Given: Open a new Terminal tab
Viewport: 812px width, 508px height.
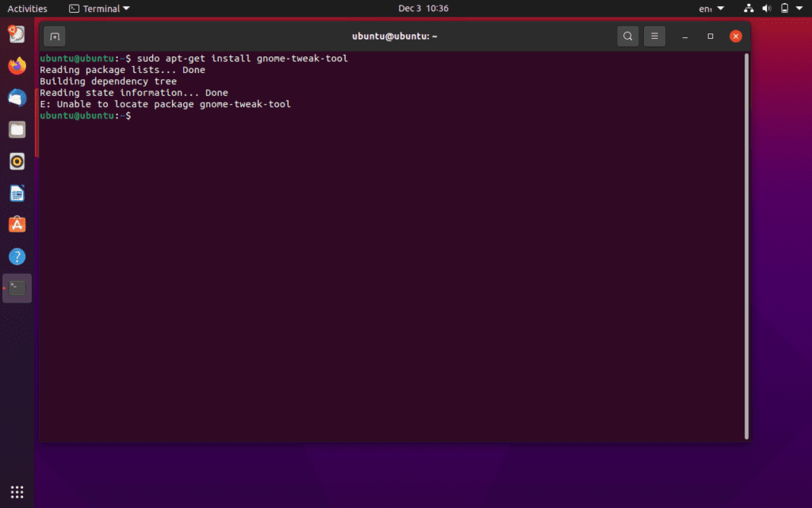Looking at the screenshot, I should 54,36.
